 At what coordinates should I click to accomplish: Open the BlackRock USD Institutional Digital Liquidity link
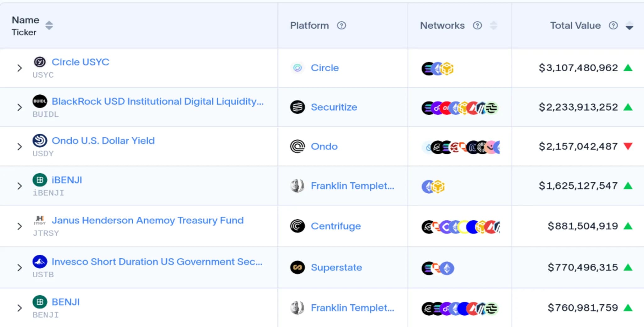[x=158, y=101]
